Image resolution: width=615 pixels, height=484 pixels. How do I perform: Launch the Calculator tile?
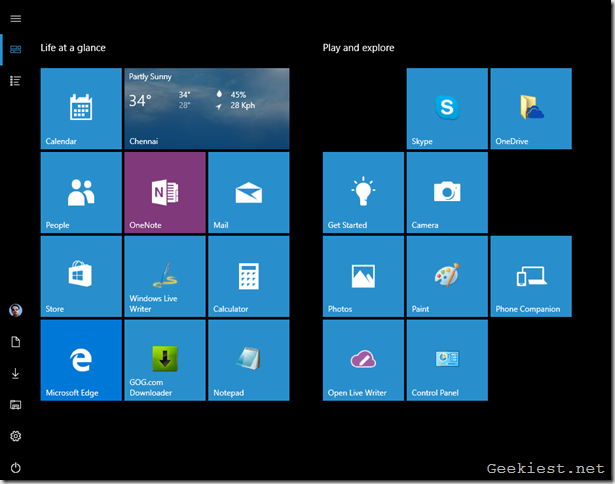249,276
